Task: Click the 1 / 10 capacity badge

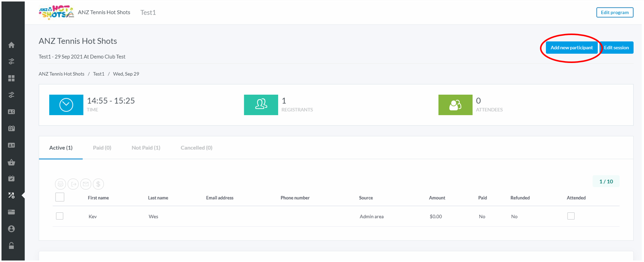Action: pos(606,181)
